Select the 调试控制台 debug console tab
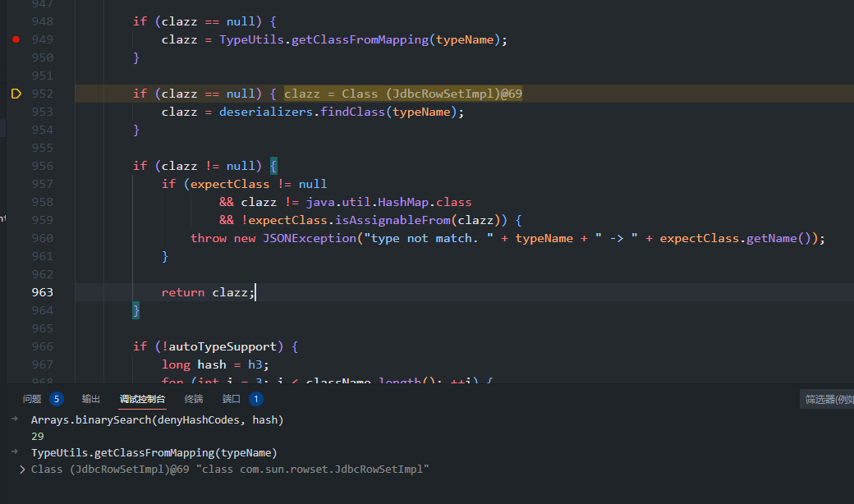854x504 pixels. [142, 399]
